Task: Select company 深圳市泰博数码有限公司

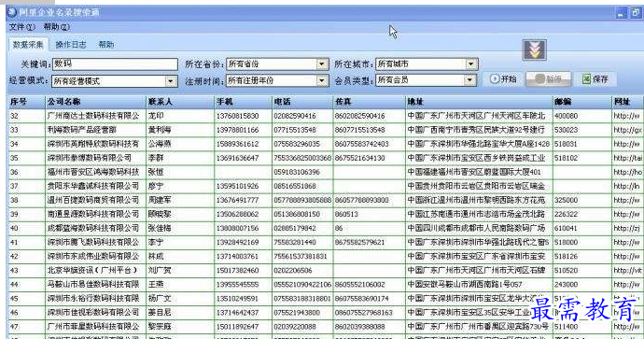Action: pyautogui.click(x=89, y=158)
